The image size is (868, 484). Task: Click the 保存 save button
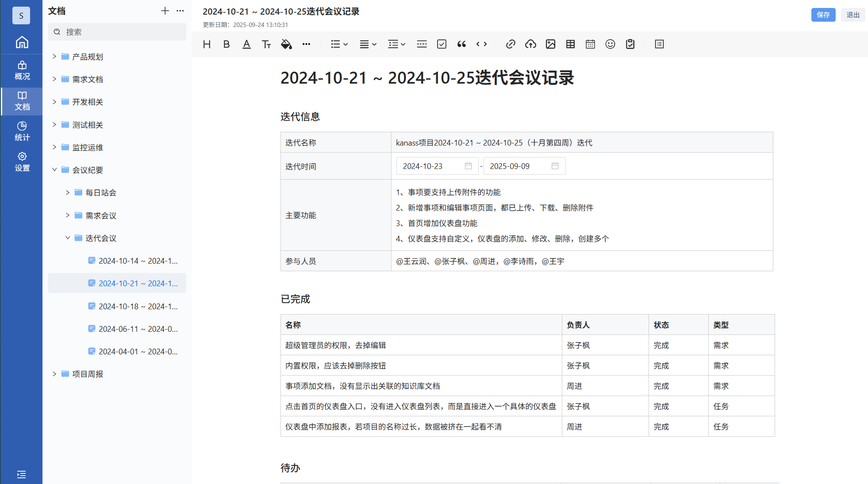(823, 15)
